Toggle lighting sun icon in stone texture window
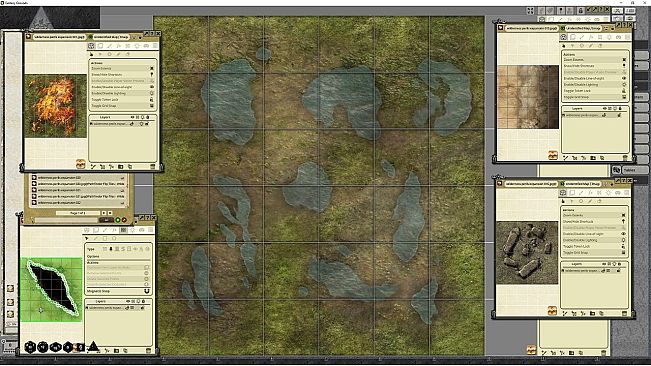 tap(624, 85)
